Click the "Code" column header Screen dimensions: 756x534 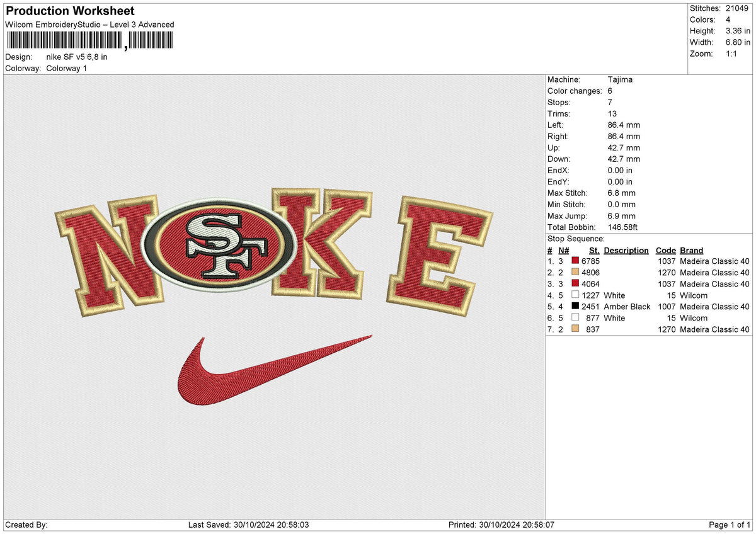point(665,250)
